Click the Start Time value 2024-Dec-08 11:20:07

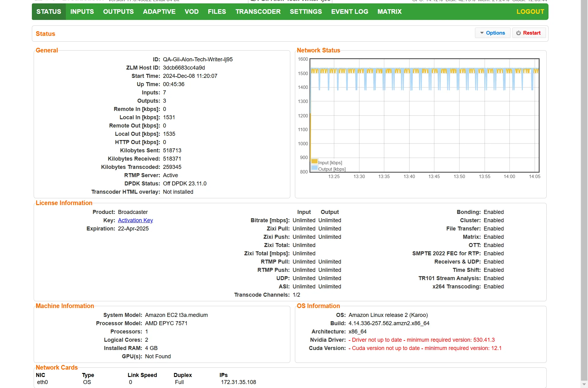click(x=190, y=76)
